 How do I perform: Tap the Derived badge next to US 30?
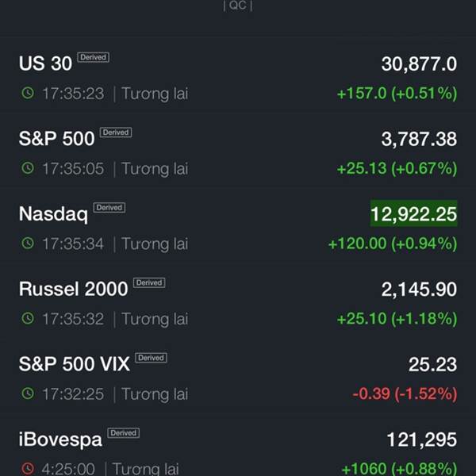[93, 57]
